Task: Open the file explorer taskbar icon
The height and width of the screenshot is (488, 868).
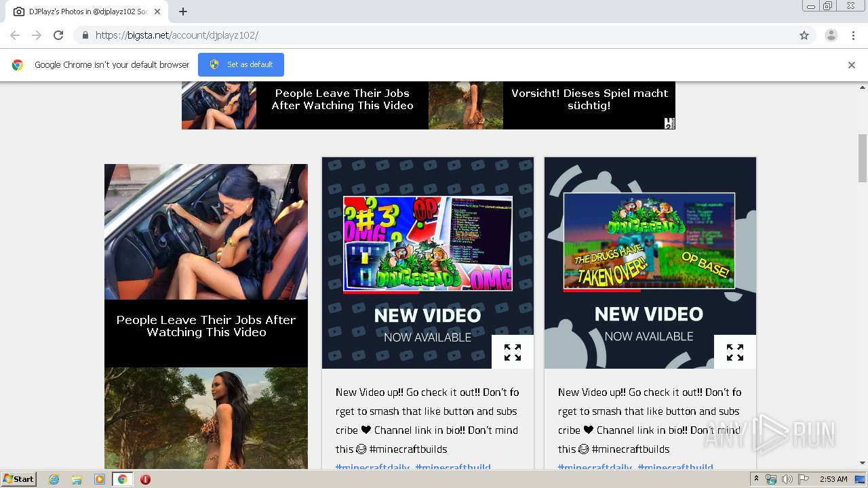Action: 77,479
